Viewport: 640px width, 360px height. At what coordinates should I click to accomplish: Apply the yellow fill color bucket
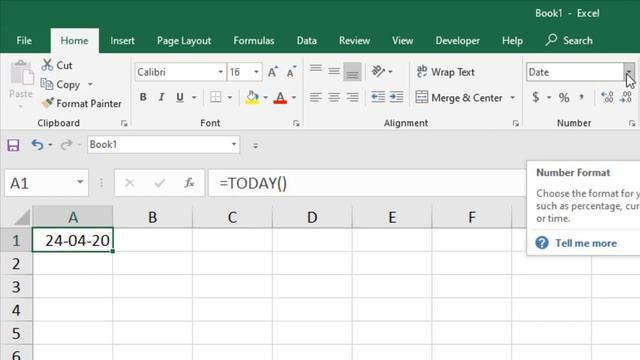(252, 97)
